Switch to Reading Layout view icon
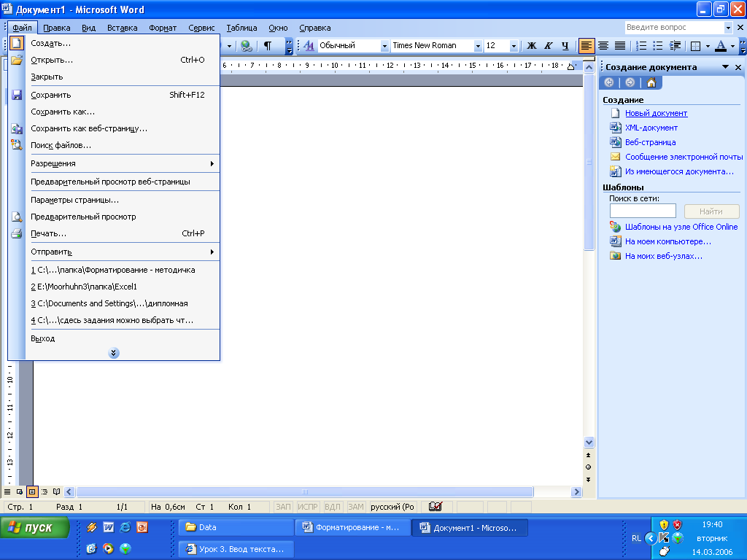747x560 pixels. point(57,491)
